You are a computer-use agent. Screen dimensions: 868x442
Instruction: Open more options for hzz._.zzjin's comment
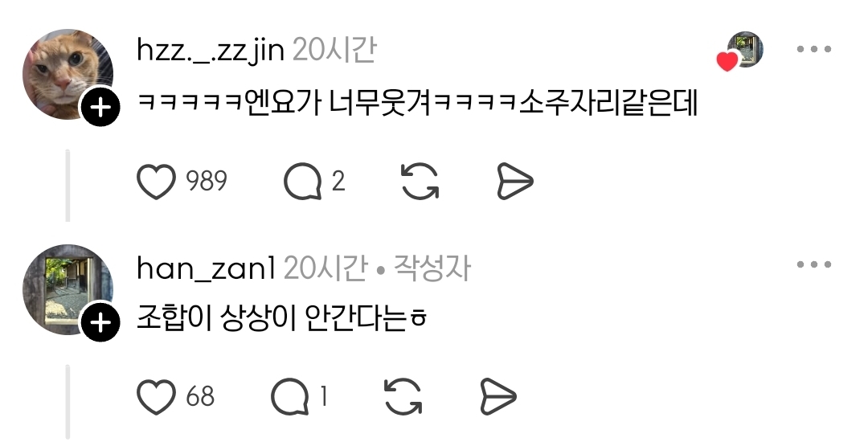click(x=814, y=49)
